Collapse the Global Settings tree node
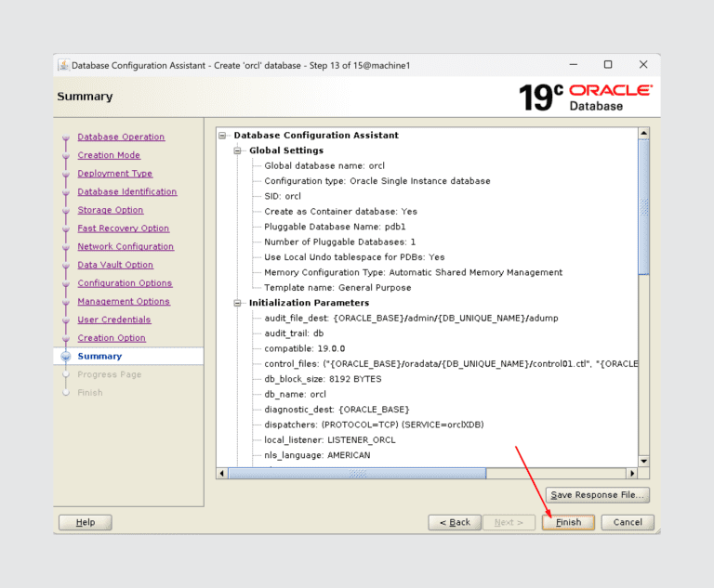Viewport: 714px width, 588px height. pos(238,150)
